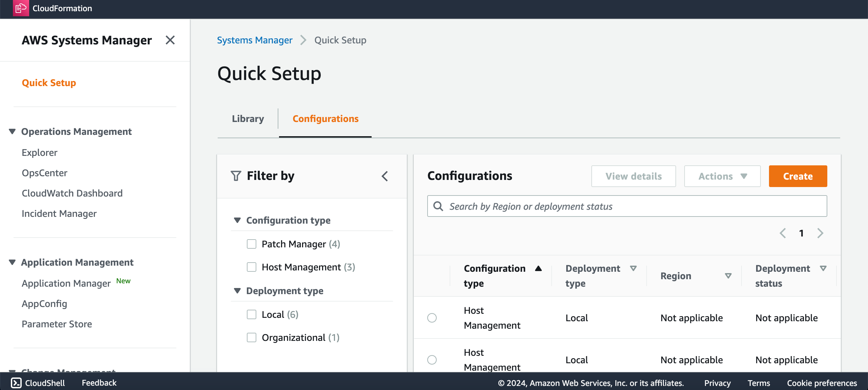Click the CloudFormation service icon
The image size is (868, 390).
click(21, 8)
